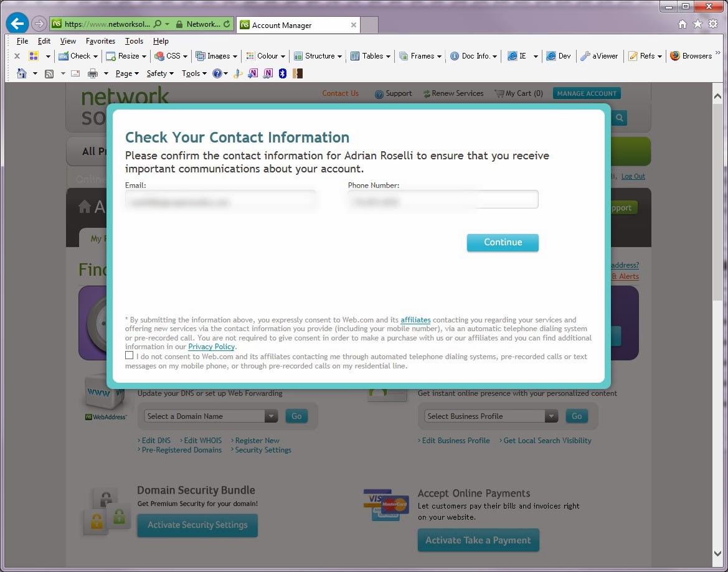Image resolution: width=728 pixels, height=572 pixels.
Task: Click the Continue button
Action: (x=503, y=242)
